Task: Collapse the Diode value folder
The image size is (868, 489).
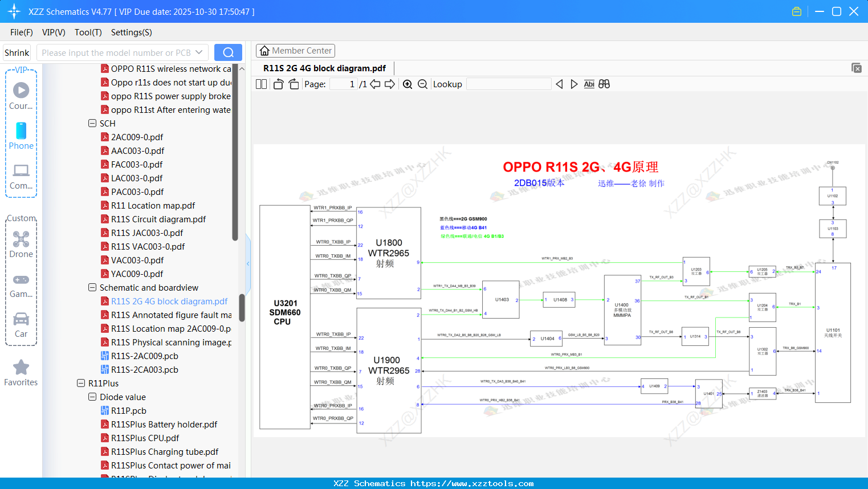Action: click(92, 397)
